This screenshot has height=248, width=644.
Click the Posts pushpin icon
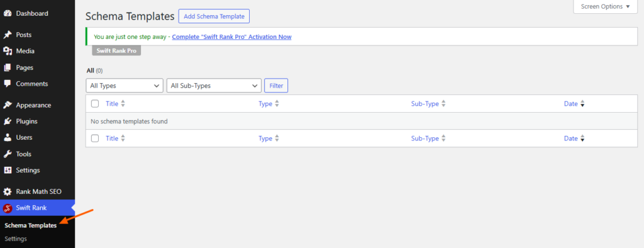pos(8,35)
